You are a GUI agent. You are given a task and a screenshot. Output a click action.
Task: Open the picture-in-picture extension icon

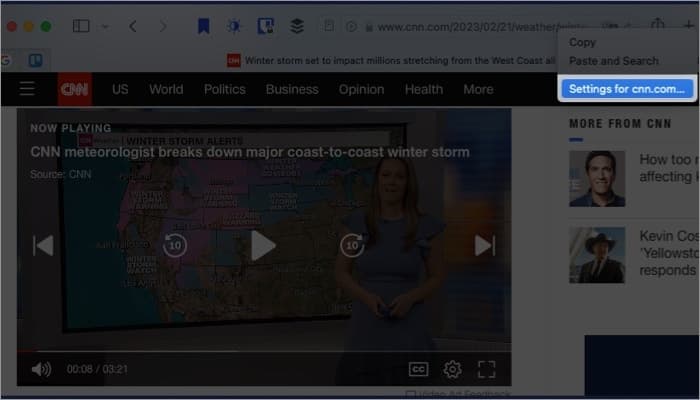(x=265, y=26)
